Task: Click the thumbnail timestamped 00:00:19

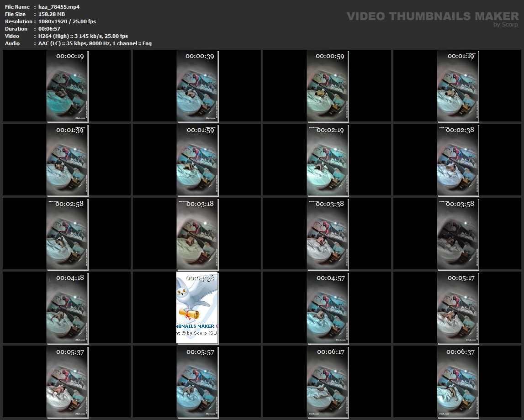Action: point(67,86)
